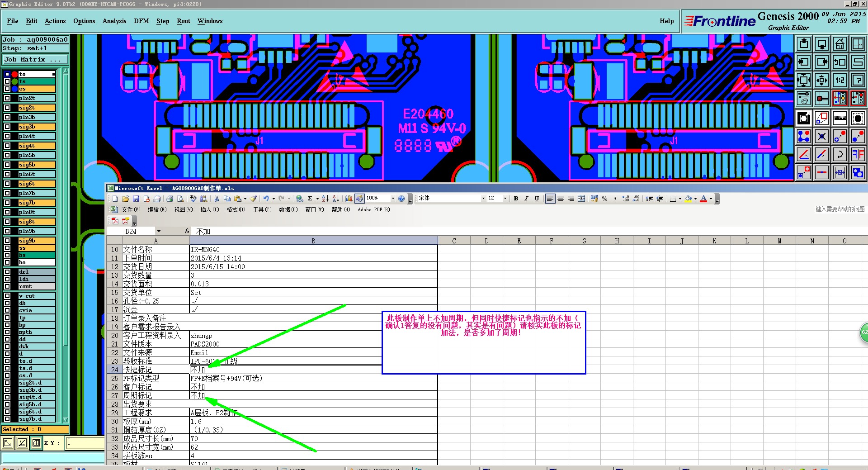This screenshot has width=868, height=470.
Task: Select row 24 header in Excel
Action: (114, 370)
